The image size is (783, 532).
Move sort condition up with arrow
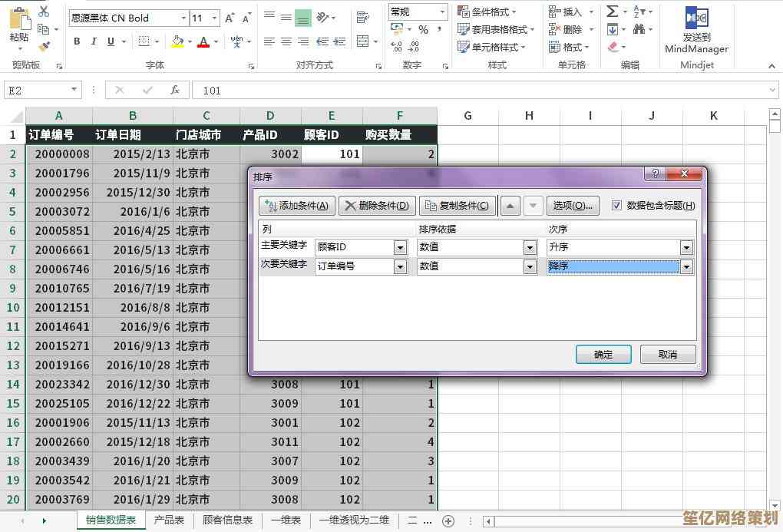pyautogui.click(x=510, y=206)
